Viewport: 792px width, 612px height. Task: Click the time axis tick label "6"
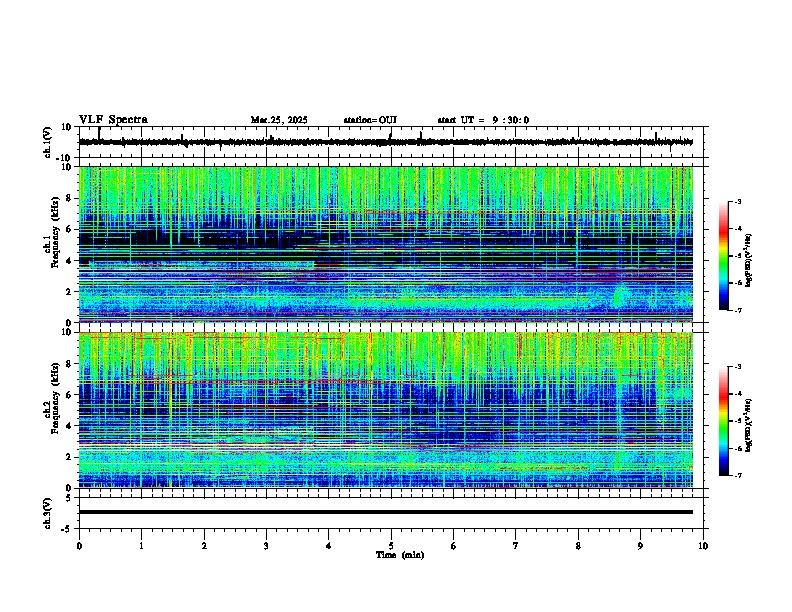coord(454,546)
